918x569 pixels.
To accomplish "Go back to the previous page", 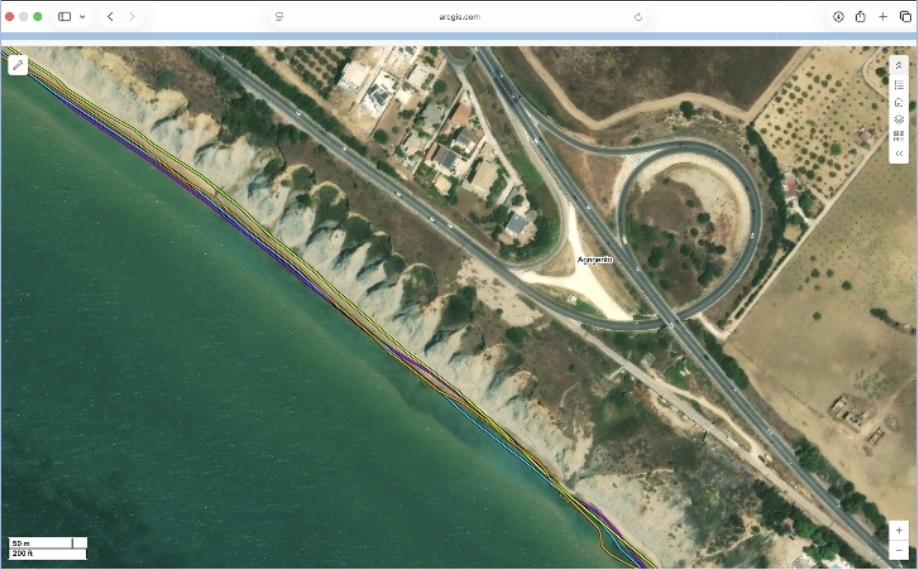I will [x=110, y=17].
